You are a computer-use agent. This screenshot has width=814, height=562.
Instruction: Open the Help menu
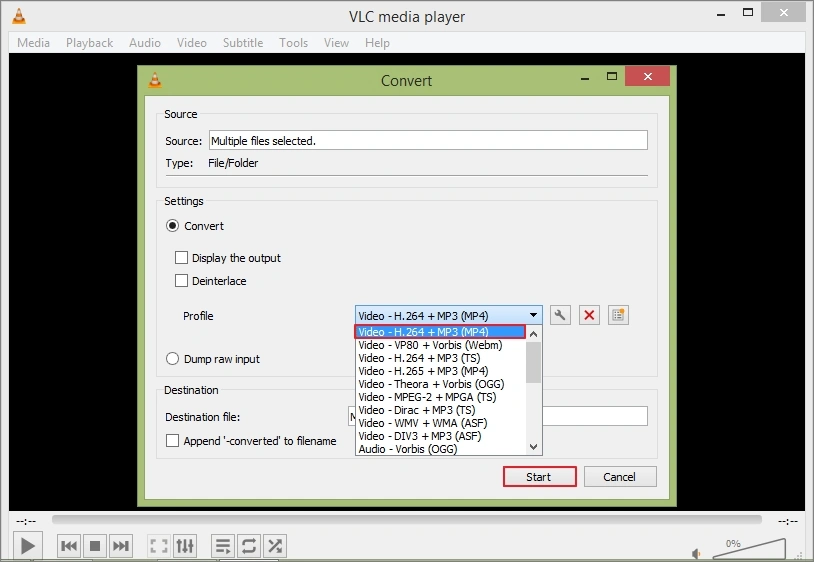click(377, 43)
